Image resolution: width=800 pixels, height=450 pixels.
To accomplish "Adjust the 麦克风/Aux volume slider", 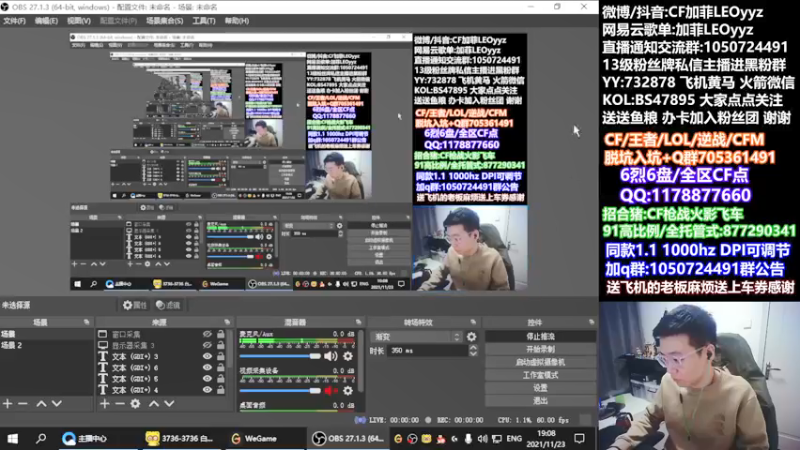I will (x=280, y=356).
